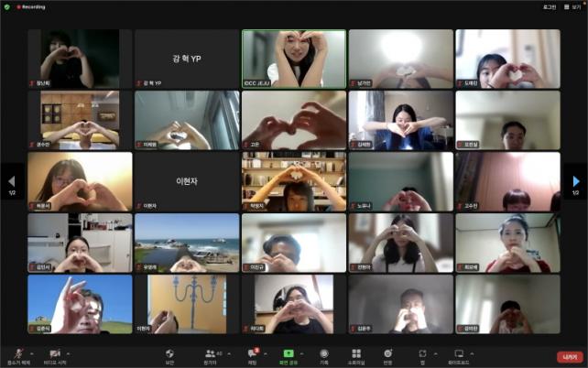Select the highlighted IDCC JEJU video tile
588x368 pixels.
point(294,59)
